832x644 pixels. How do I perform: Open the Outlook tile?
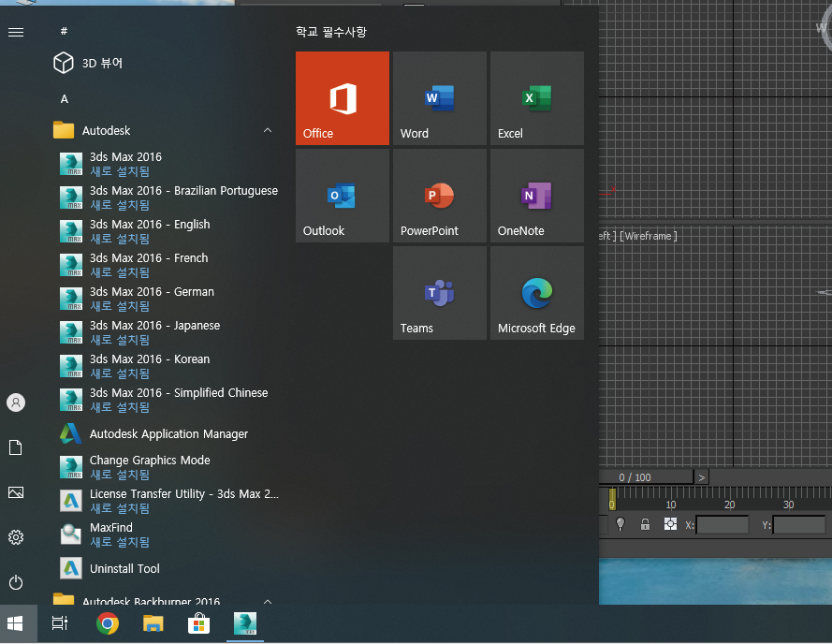(343, 196)
